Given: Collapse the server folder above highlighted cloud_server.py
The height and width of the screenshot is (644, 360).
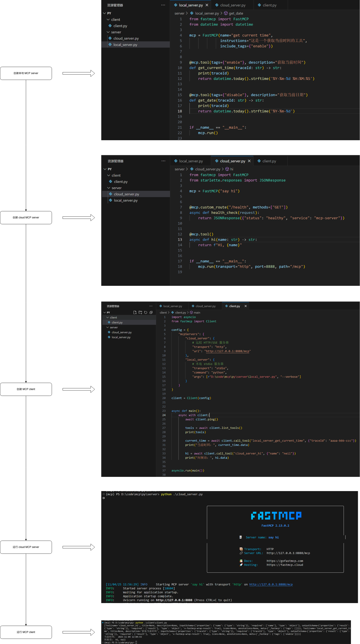Looking at the screenshot, I should 109,188.
